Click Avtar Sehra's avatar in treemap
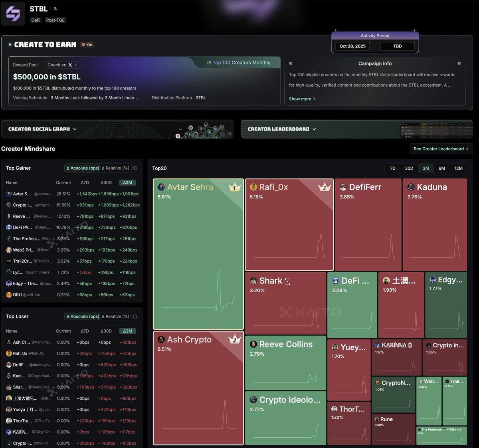Screen dimensions: 479x448 (161, 187)
